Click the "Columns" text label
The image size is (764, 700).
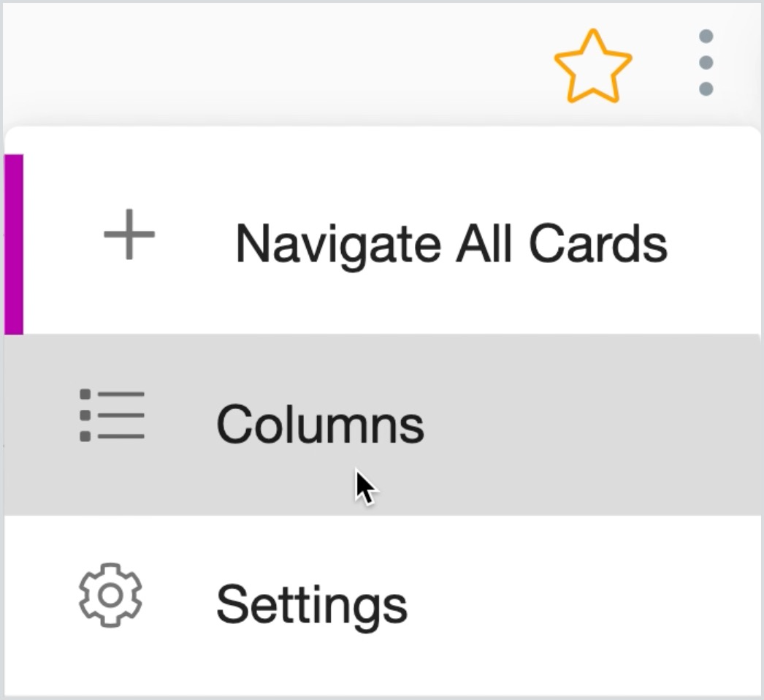(x=320, y=425)
